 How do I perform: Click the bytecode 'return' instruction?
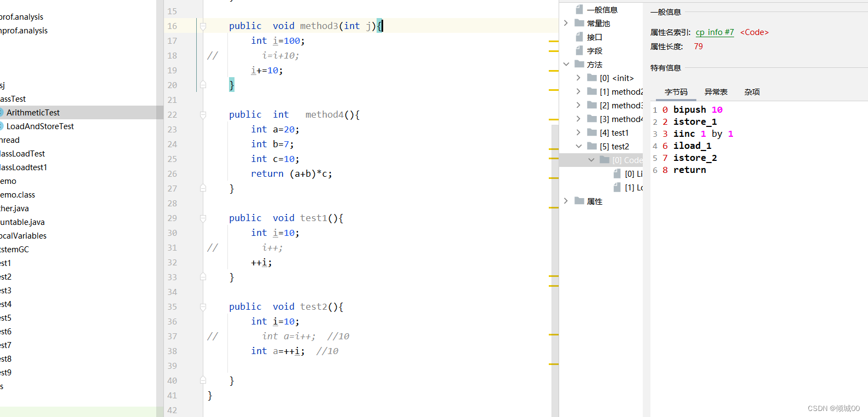pyautogui.click(x=690, y=170)
